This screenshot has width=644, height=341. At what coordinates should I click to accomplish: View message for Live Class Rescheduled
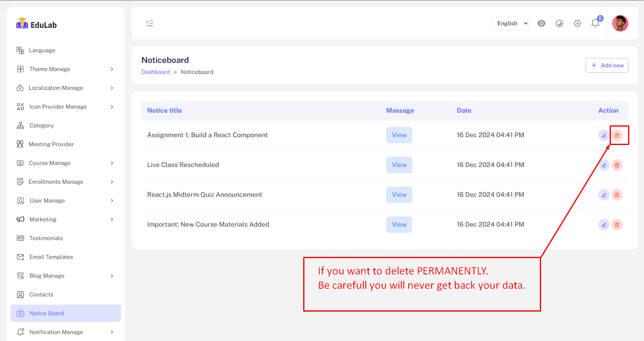[399, 165]
